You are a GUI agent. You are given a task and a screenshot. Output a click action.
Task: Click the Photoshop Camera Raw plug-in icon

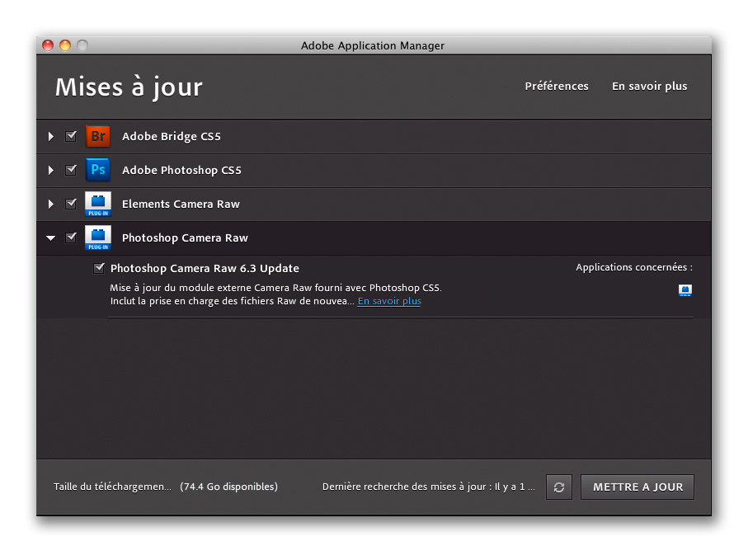[x=98, y=238]
